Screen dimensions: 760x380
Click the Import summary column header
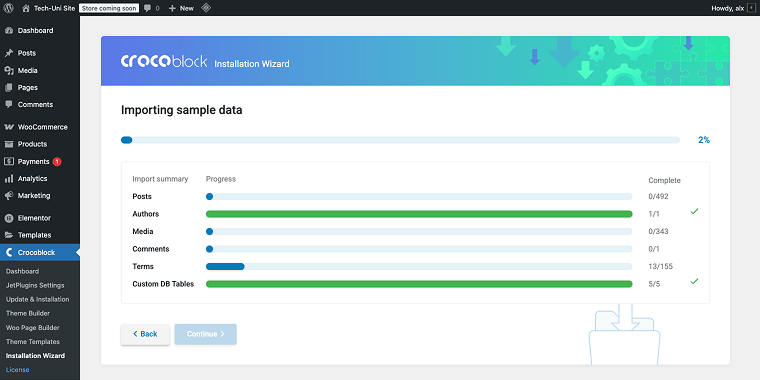pos(160,179)
